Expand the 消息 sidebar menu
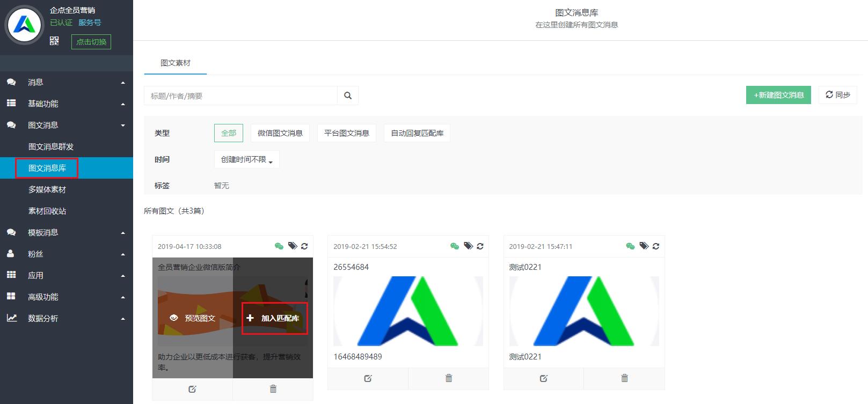Image resolution: width=868 pixels, height=404 pixels. tap(67, 82)
